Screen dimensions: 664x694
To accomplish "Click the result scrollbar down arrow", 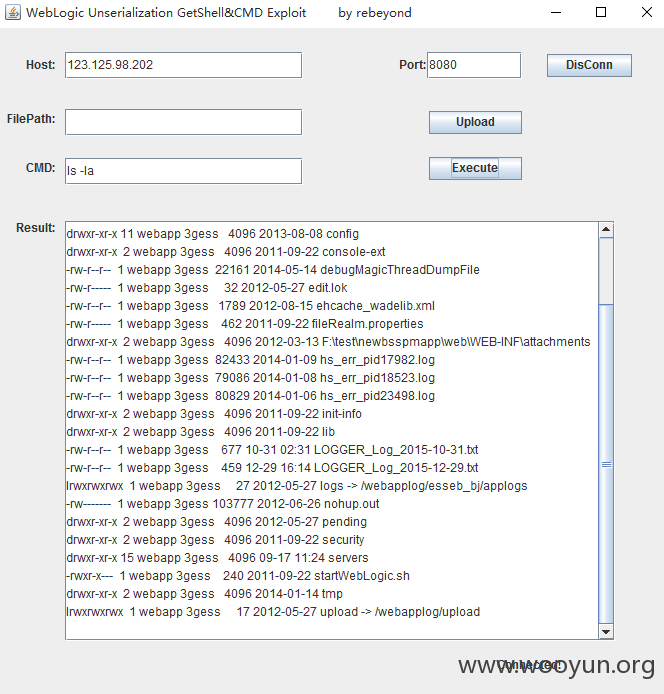I will (x=606, y=632).
